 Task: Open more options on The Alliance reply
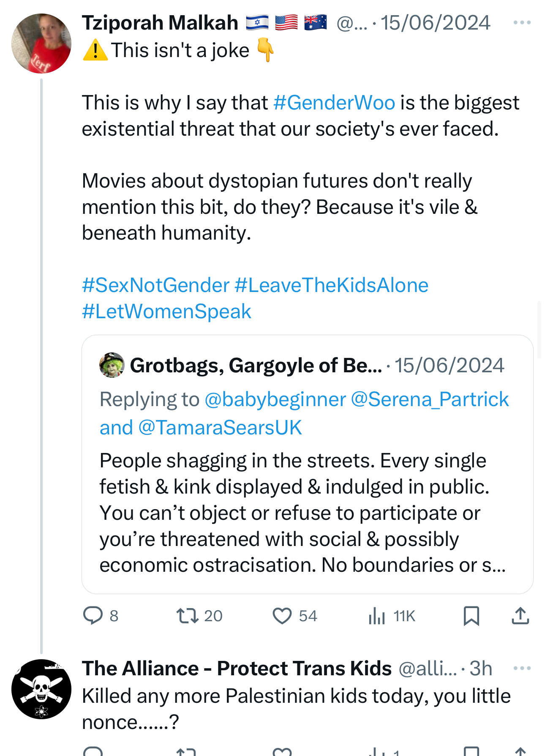tap(522, 668)
